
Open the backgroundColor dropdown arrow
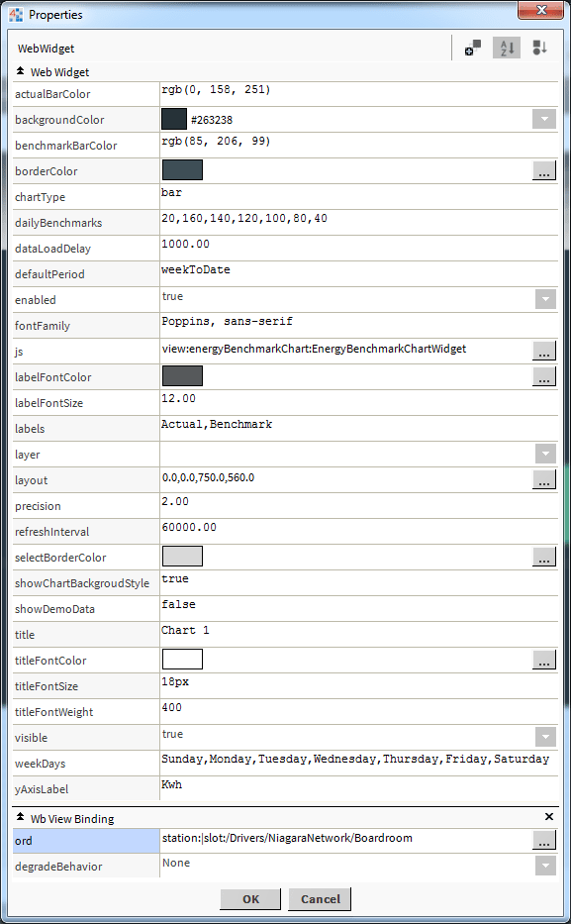coord(544,119)
